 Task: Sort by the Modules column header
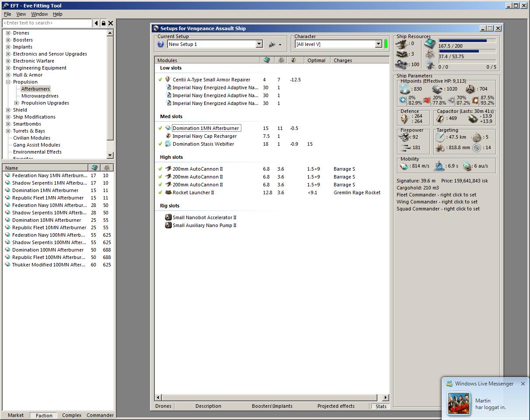click(207, 60)
